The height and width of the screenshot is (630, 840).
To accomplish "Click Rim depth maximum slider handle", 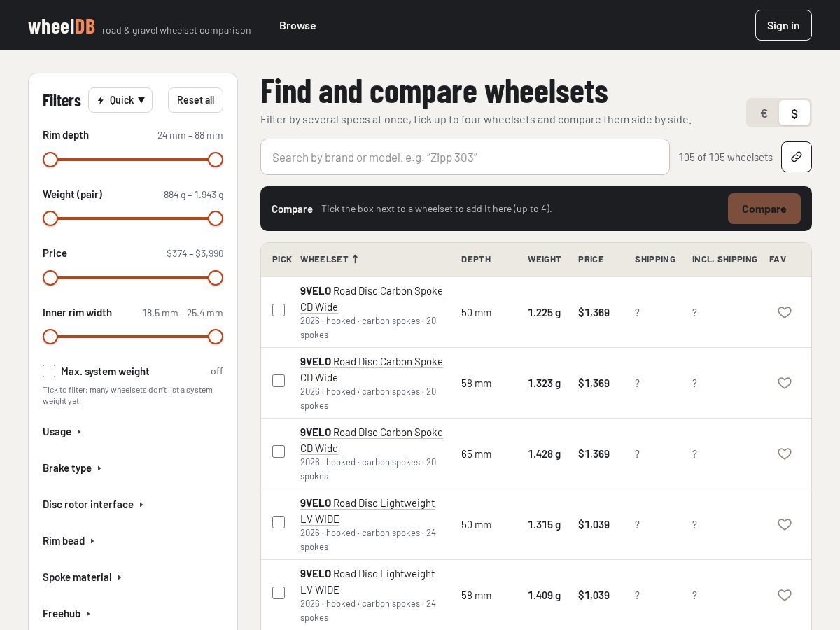I will point(216,160).
